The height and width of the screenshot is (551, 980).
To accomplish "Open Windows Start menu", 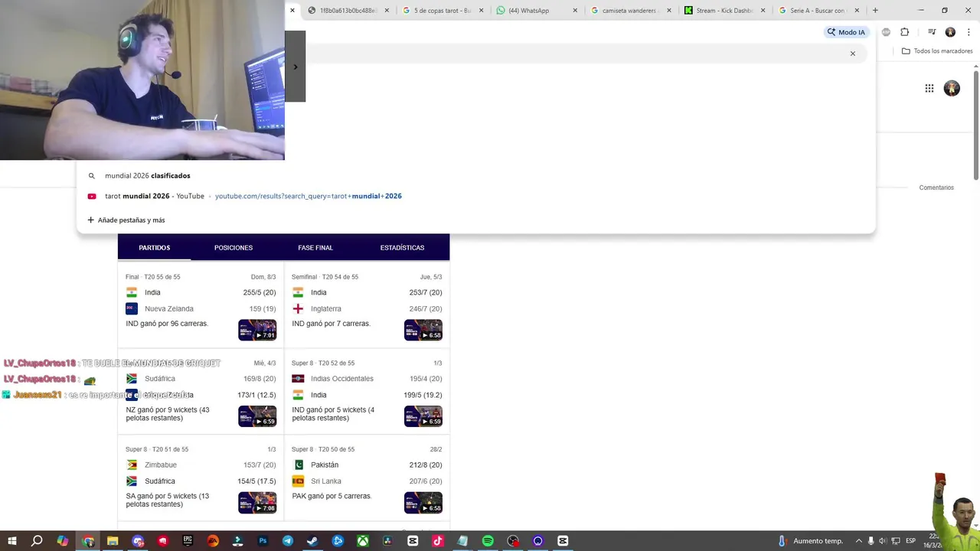I will tap(12, 541).
